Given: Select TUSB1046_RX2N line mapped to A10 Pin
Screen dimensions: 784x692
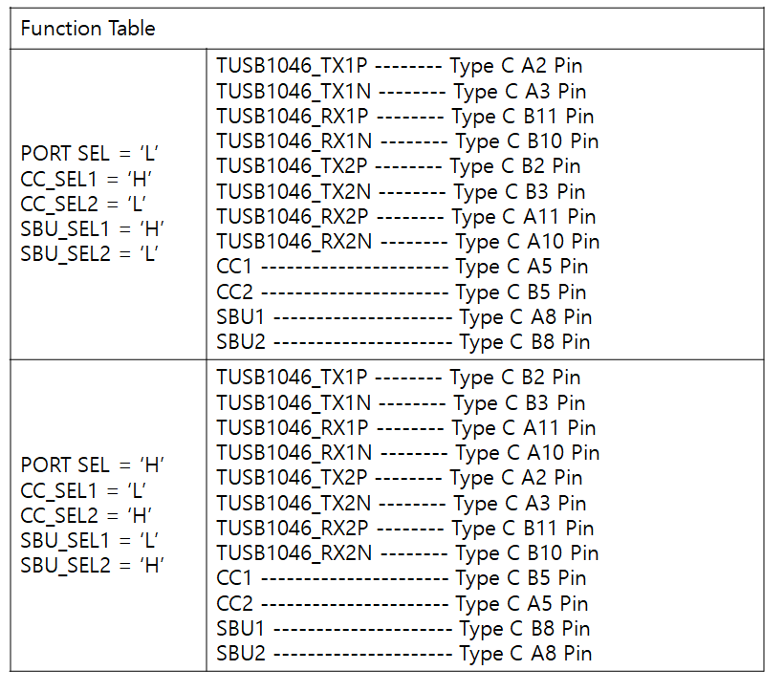Looking at the screenshot, I should coord(407,242).
